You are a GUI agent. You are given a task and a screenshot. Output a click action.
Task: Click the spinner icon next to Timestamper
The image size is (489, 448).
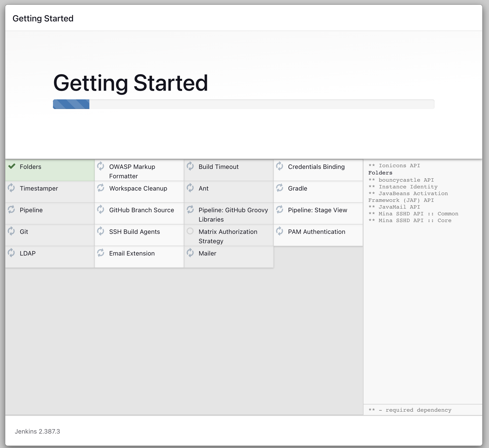11,188
